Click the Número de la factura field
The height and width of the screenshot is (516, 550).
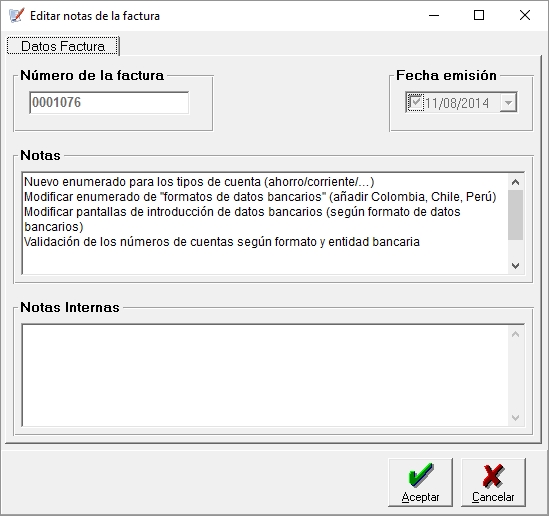click(x=109, y=102)
